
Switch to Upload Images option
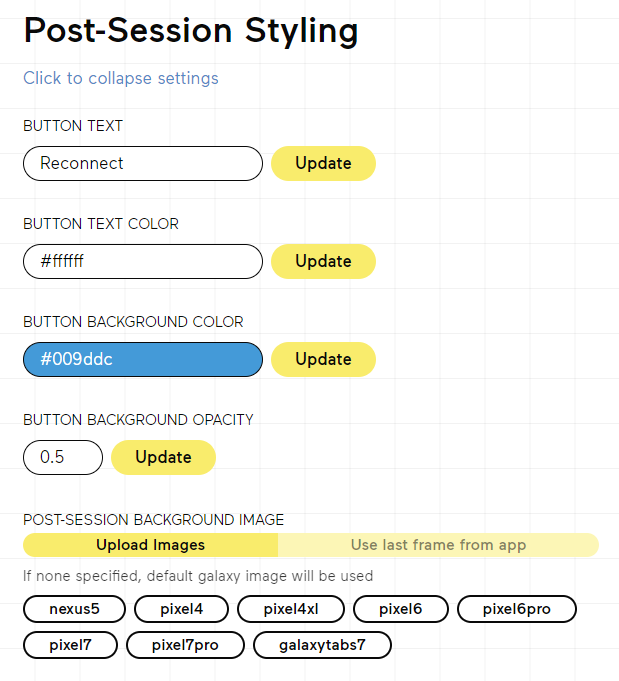click(x=150, y=546)
